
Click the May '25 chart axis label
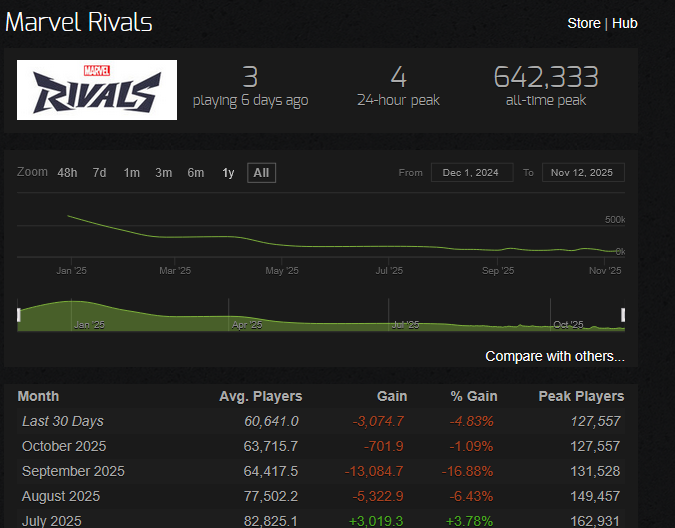pyautogui.click(x=282, y=271)
